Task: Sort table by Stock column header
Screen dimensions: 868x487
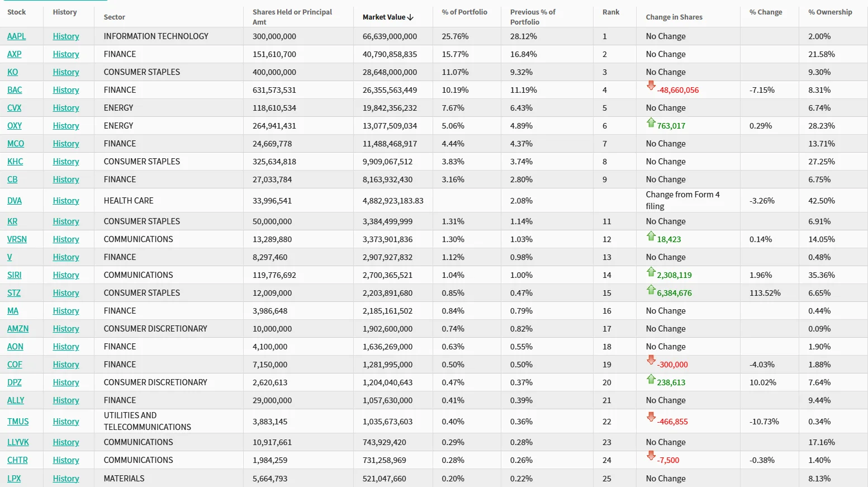Action: tap(17, 12)
